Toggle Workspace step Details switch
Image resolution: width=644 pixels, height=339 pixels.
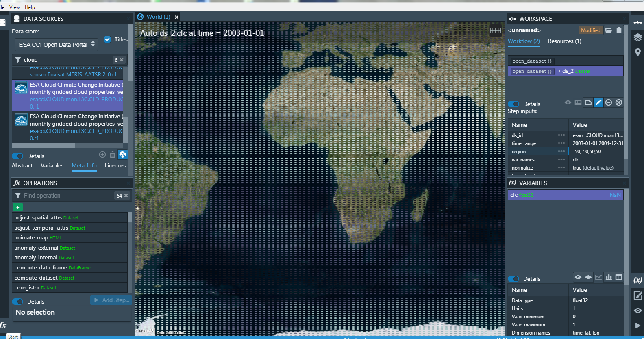tap(513, 104)
